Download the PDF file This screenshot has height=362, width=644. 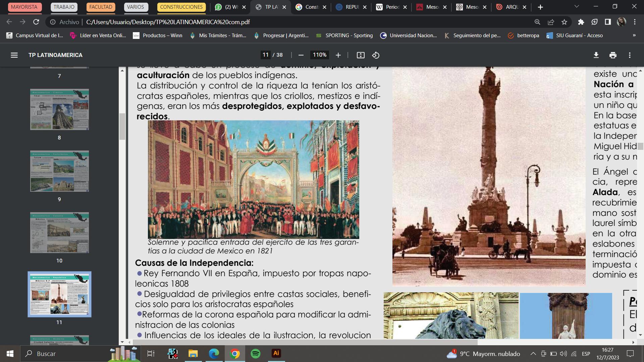[596, 55]
